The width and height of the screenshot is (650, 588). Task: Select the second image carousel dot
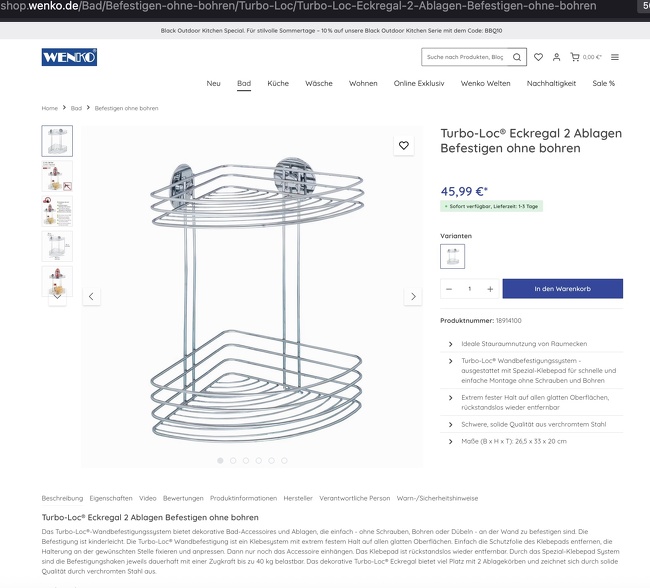(233, 461)
